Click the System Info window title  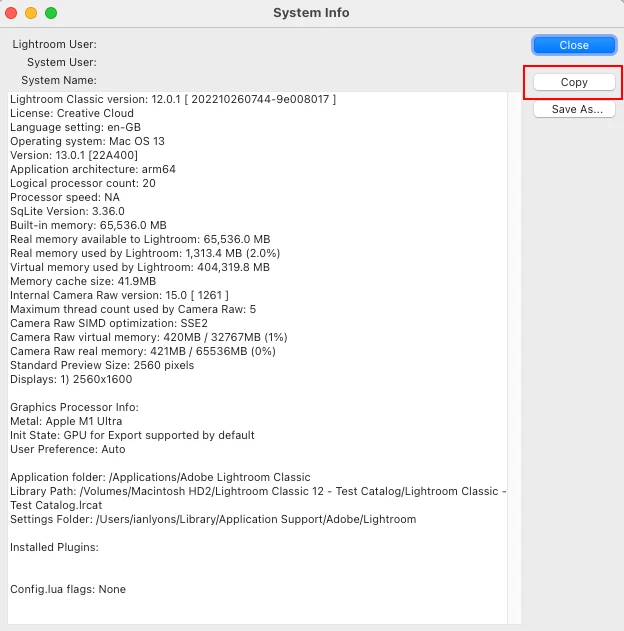pyautogui.click(x=311, y=13)
